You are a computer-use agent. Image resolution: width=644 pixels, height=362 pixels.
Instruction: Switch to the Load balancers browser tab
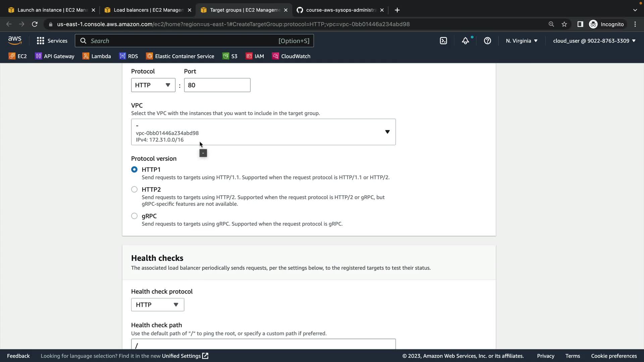pyautogui.click(x=148, y=10)
